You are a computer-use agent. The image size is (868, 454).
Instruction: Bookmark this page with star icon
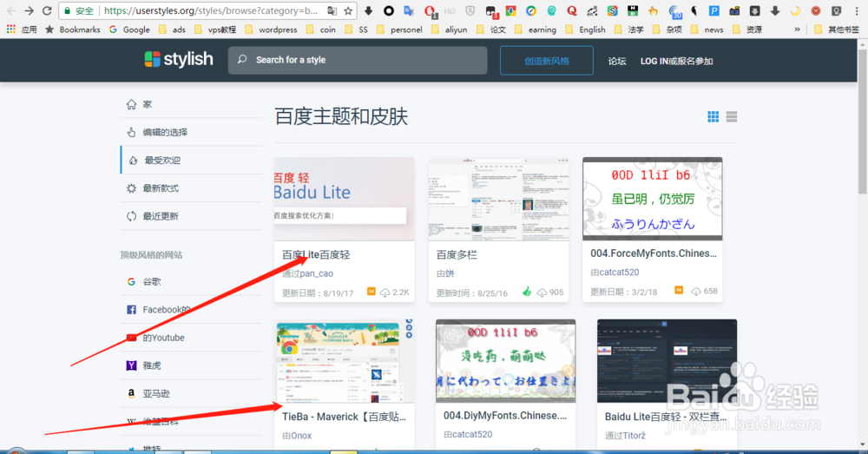coord(348,10)
